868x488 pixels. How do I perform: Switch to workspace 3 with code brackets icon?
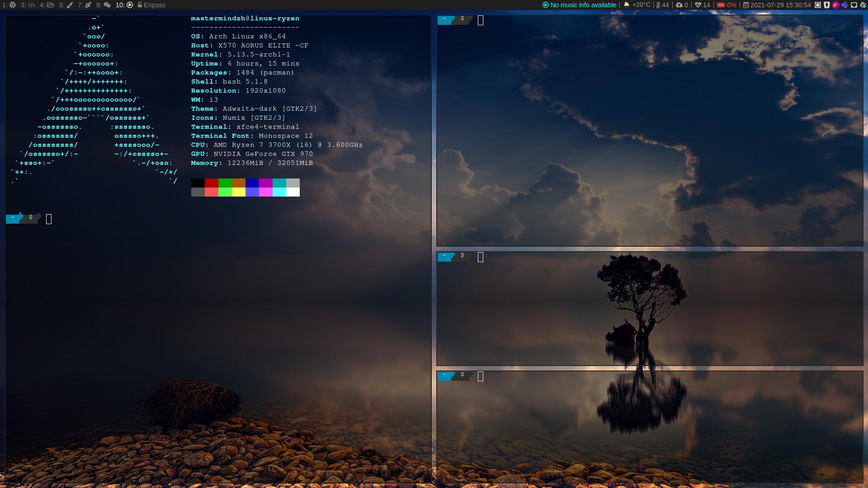(x=28, y=5)
